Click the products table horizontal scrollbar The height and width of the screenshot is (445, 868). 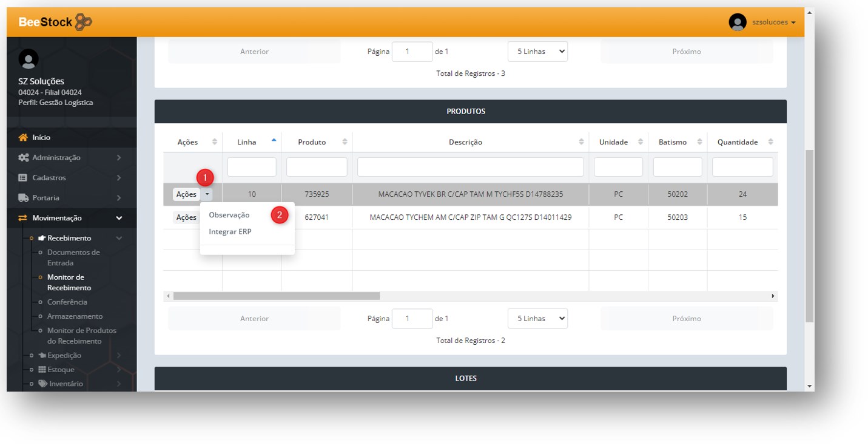(x=277, y=296)
